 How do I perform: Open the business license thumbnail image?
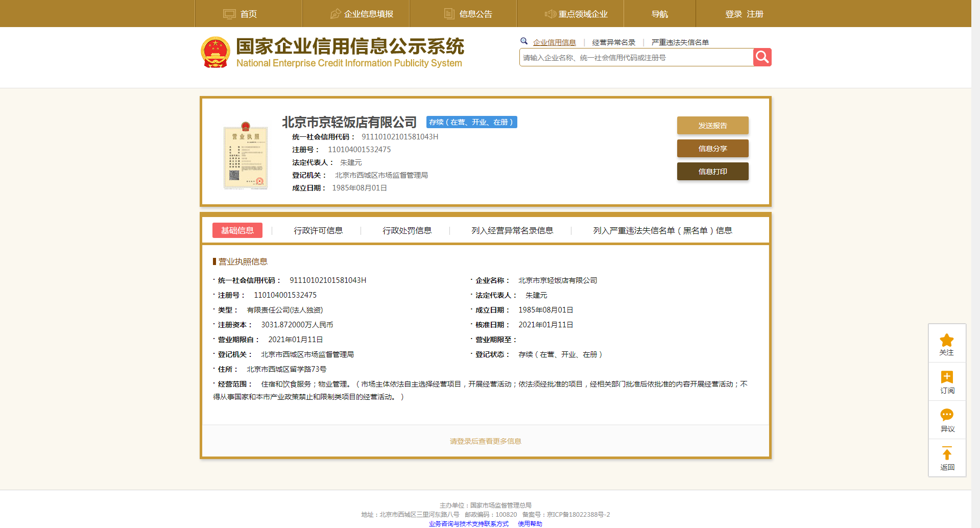(246, 155)
